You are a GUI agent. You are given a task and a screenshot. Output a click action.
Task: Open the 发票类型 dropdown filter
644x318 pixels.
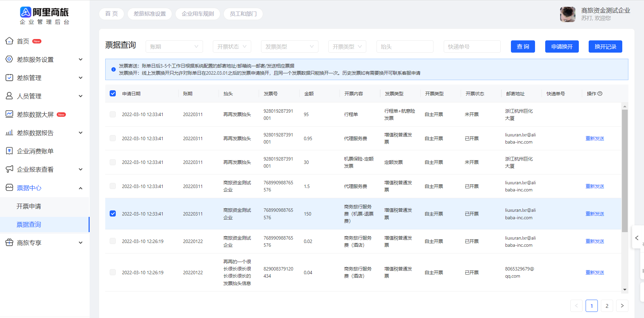point(290,46)
